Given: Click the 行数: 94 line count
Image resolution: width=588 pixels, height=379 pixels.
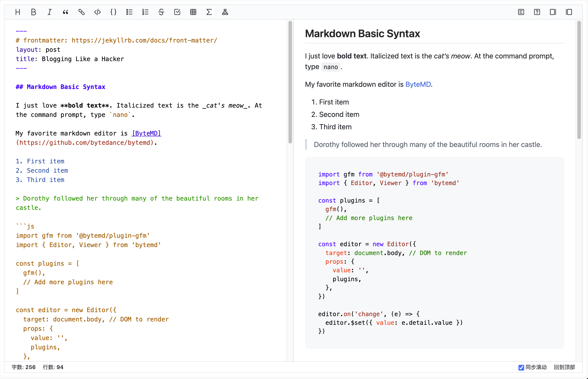Looking at the screenshot, I should tap(53, 367).
